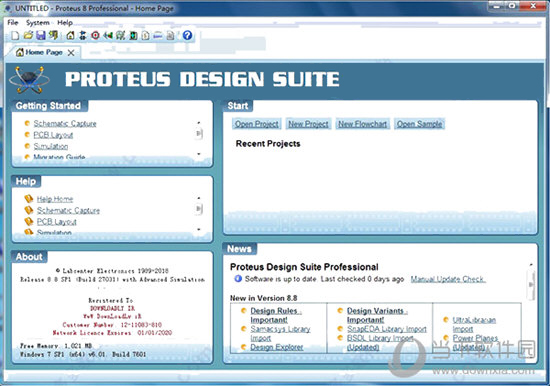
Task: Open the Migration Guide link
Action: 59,157
